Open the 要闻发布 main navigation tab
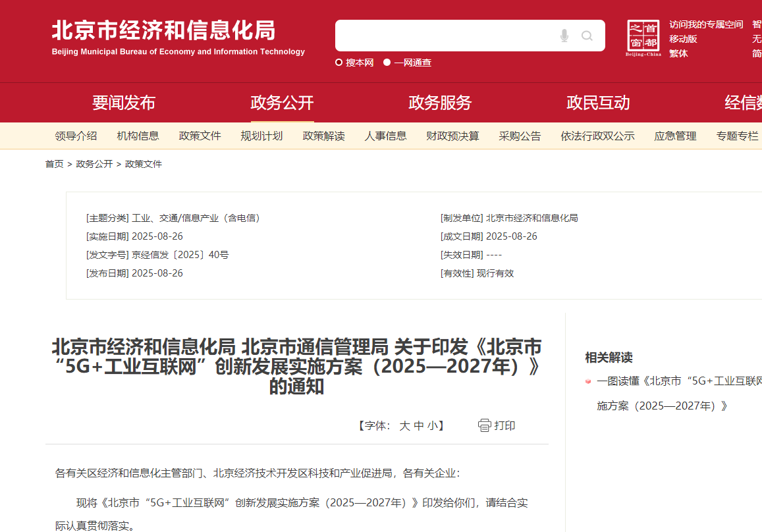This screenshot has width=762, height=532. 124,103
